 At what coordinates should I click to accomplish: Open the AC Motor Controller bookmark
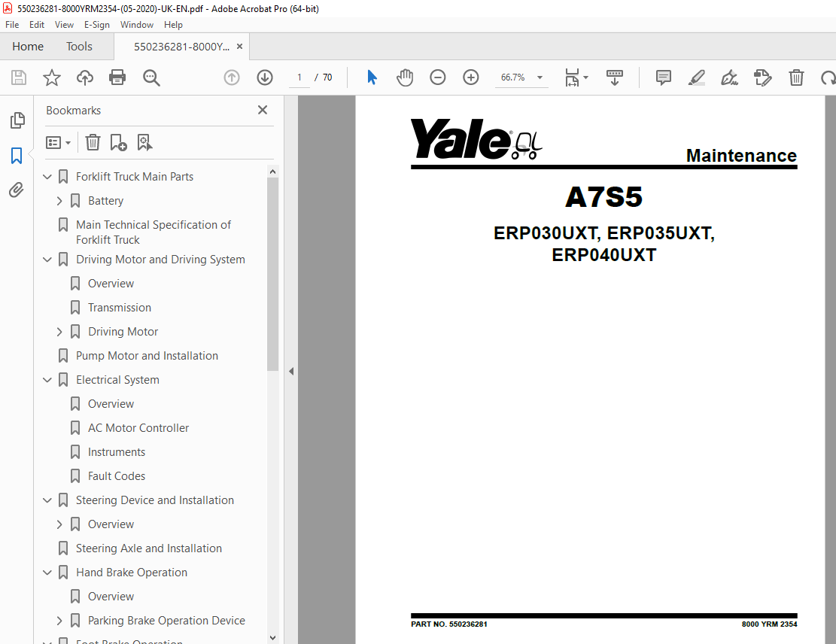click(138, 428)
